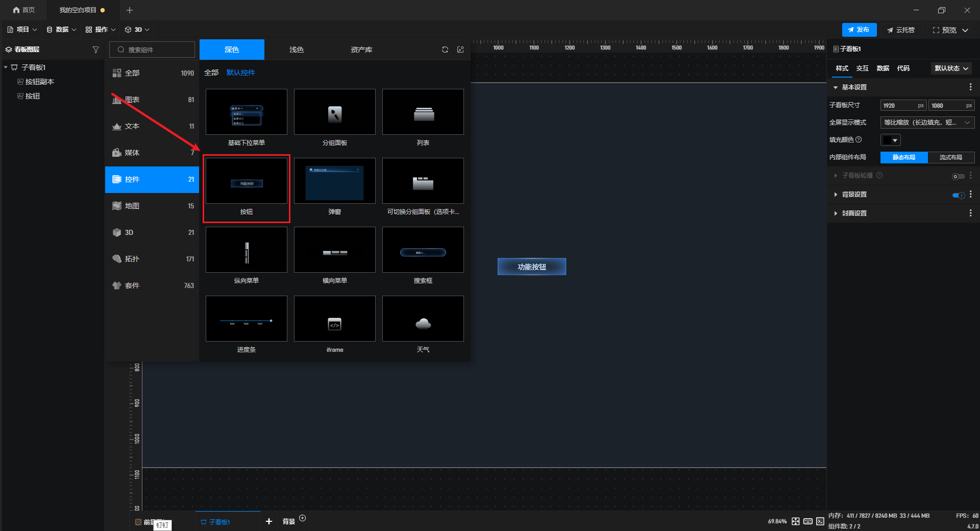Screen dimensions: 980x531
Task: Open the 默认状态 dropdown
Action: tap(951, 68)
